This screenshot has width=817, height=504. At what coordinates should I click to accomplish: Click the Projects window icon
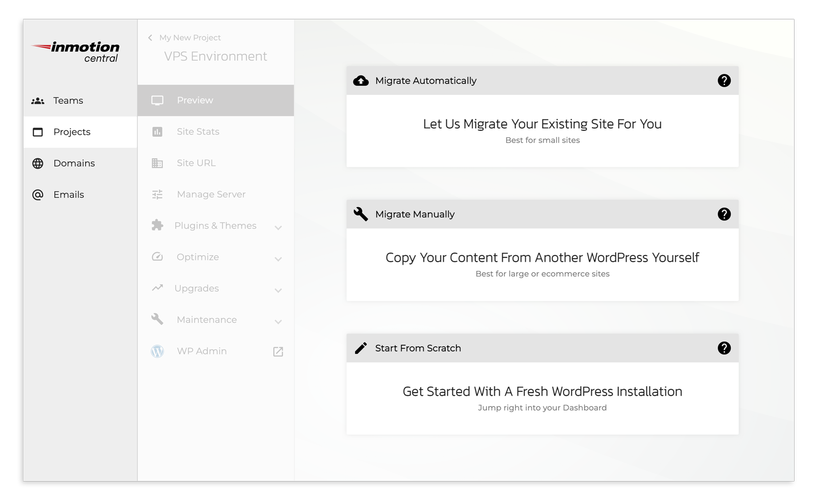(38, 132)
